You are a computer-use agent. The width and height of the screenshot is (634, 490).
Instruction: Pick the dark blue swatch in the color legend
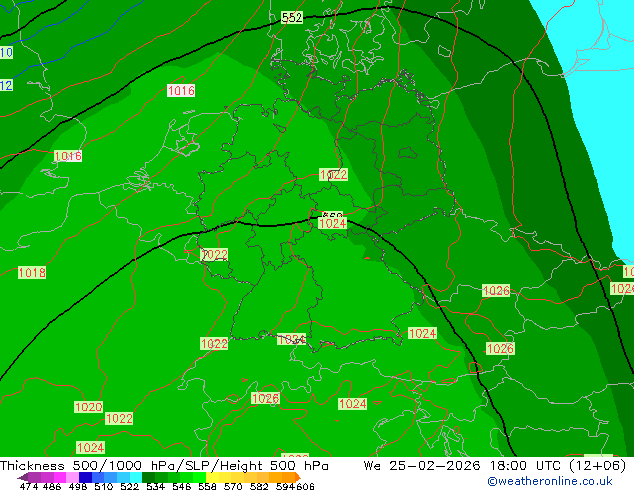[x=85, y=477]
